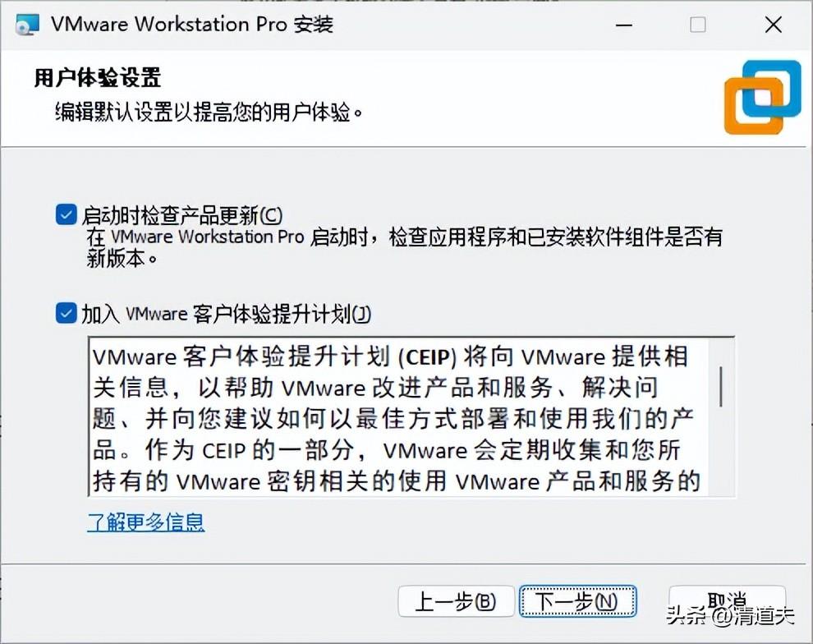Click the update check description paragraph

404,247
